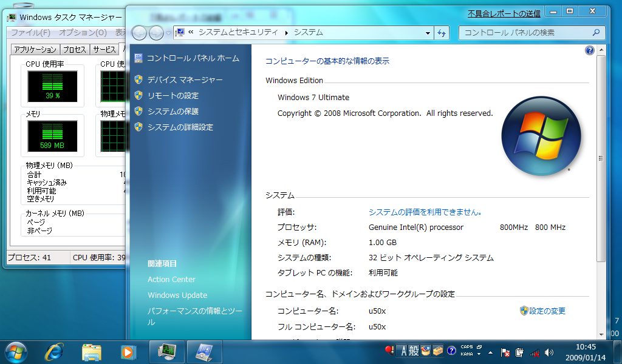
Task: Click the search magnifier icon
Action: point(596,33)
